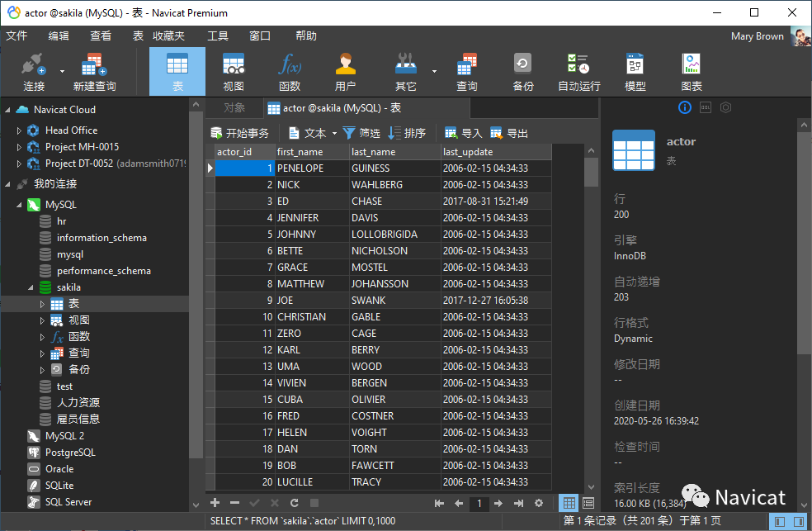Open the Model (模型) toolbar button

coord(635,72)
